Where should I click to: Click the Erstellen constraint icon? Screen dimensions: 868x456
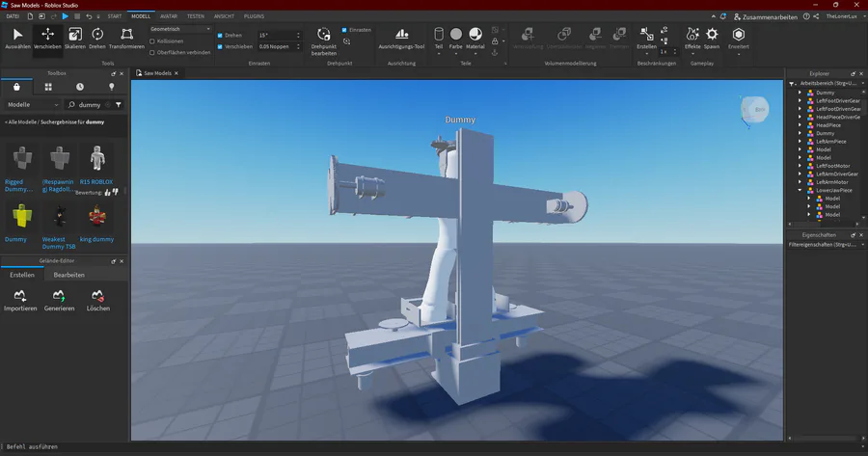click(x=646, y=36)
